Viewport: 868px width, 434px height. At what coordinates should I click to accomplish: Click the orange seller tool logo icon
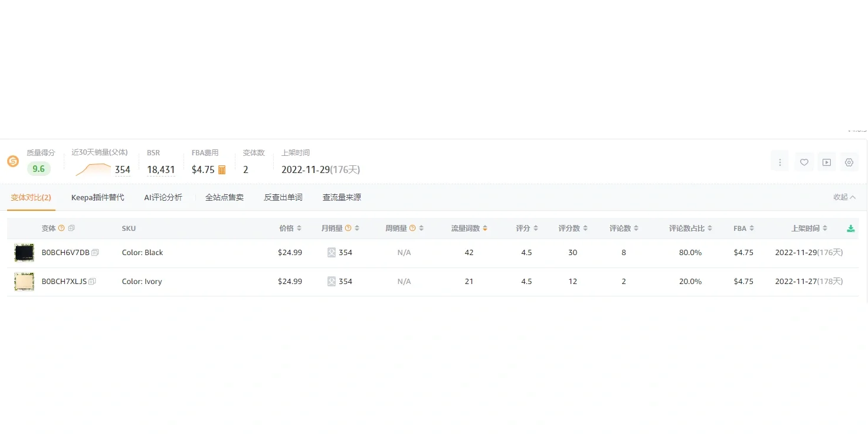[13, 161]
